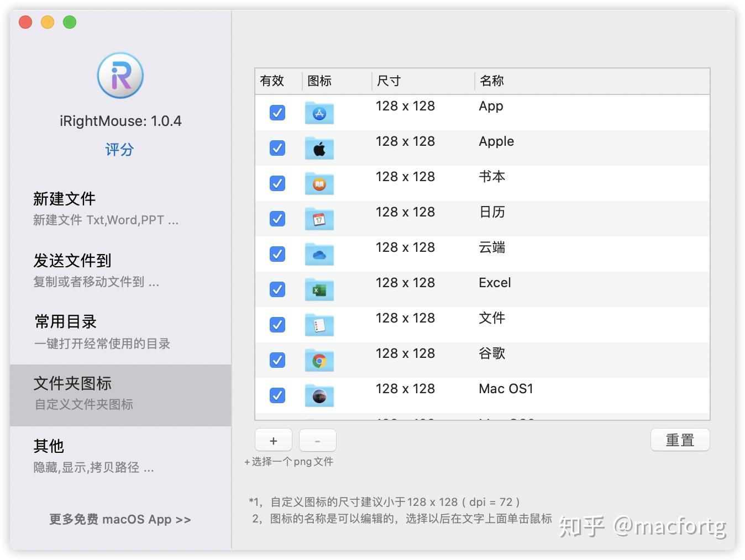Uncheck the App row checkbox
The image size is (745, 560).
[x=277, y=113]
